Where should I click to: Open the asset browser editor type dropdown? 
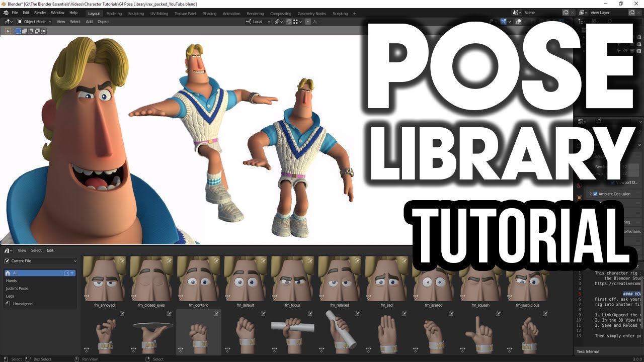[x=9, y=250]
